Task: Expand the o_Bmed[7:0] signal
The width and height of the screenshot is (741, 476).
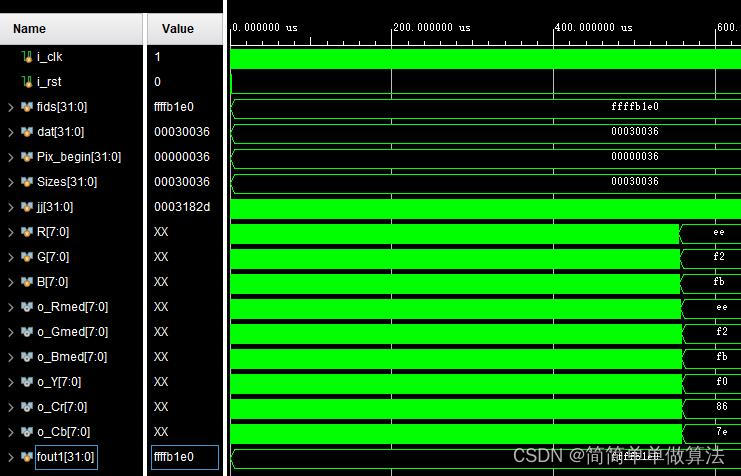Action: tap(10, 358)
